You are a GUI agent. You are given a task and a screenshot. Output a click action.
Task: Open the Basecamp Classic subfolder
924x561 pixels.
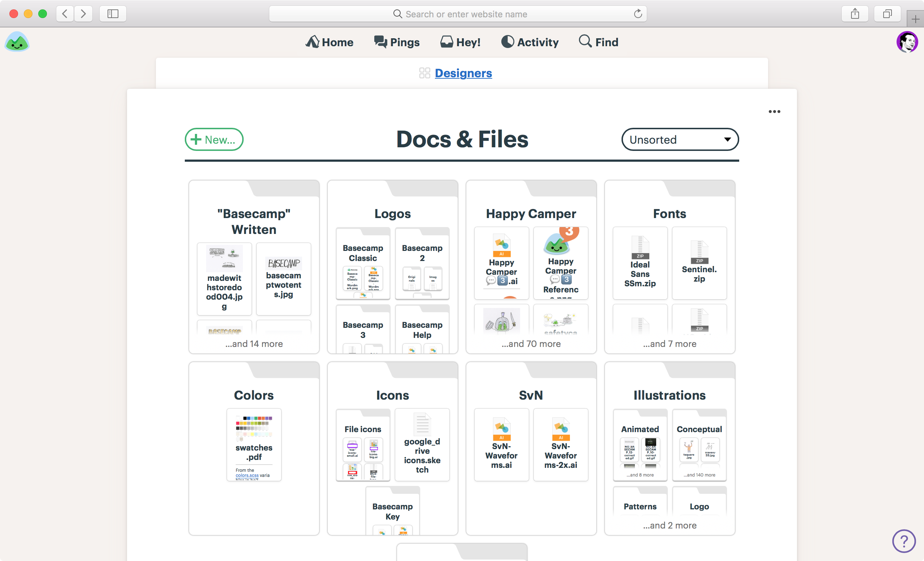tap(363, 263)
